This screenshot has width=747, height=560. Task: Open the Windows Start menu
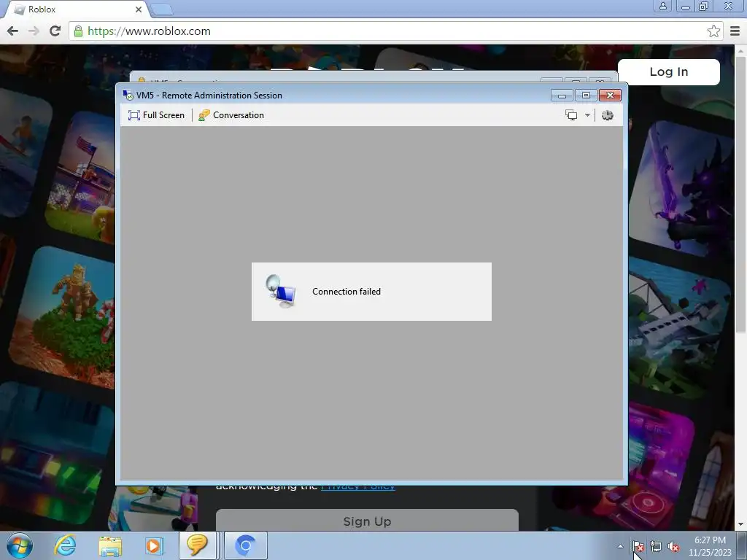click(20, 545)
